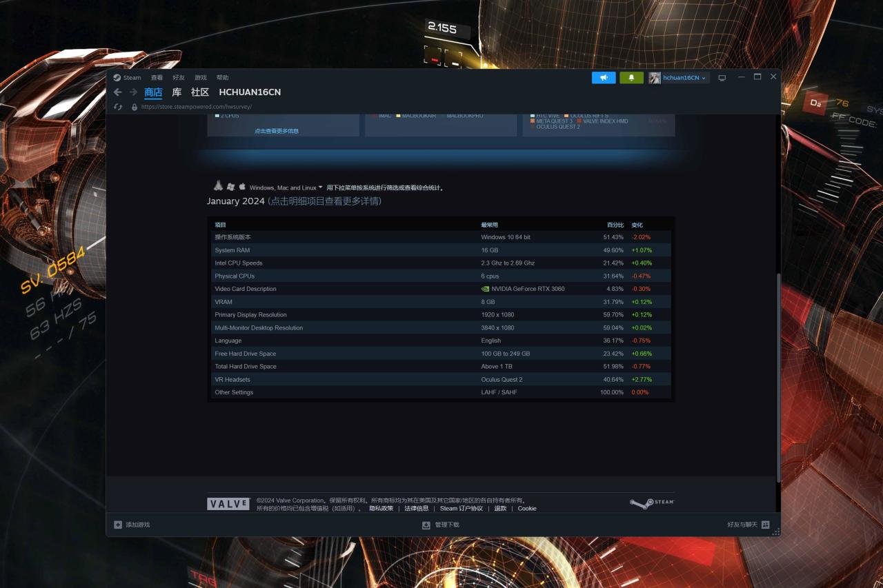Open the hchuan16CN account dropdown
This screenshot has width=883, height=588.
point(684,78)
